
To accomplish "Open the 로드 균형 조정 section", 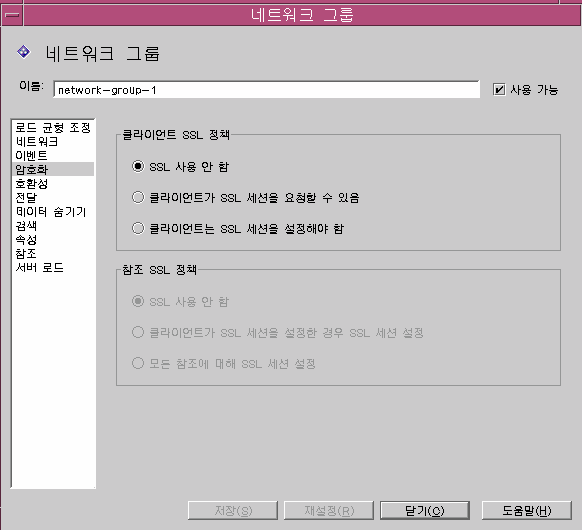I will pos(53,128).
